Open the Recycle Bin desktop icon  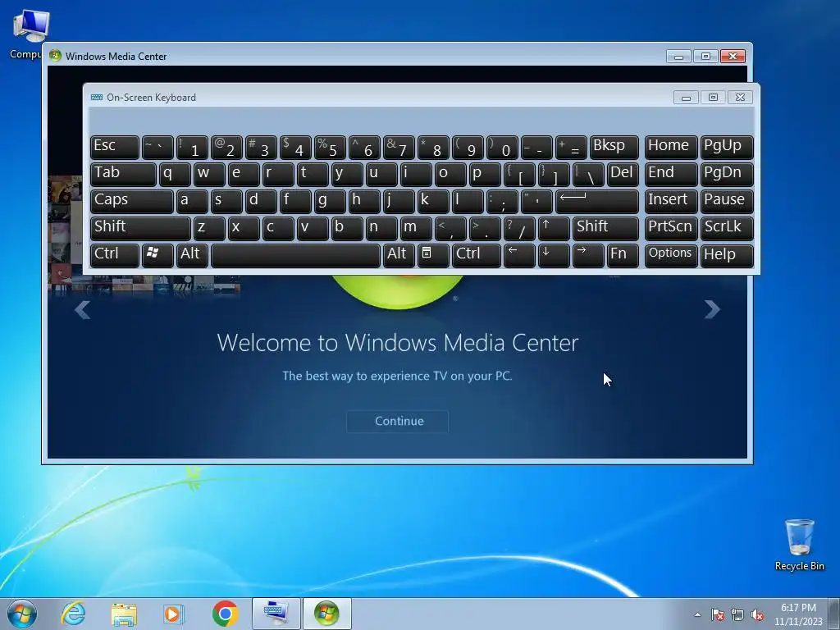tap(799, 545)
